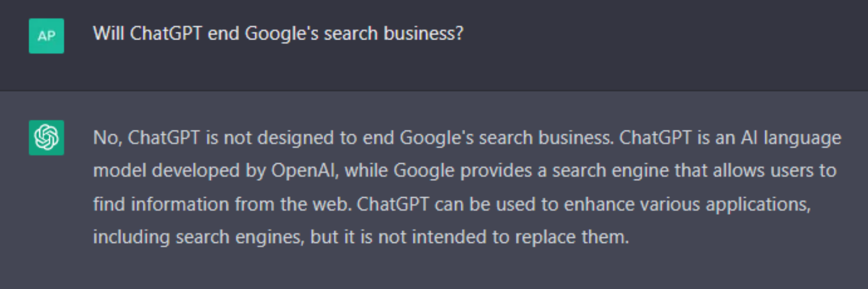Click "ChatGPT" in the user's question
868x289 pixels.
point(165,34)
